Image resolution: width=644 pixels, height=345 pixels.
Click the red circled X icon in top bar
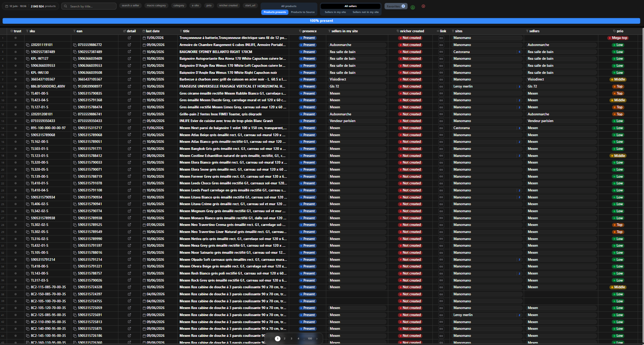point(424,6)
